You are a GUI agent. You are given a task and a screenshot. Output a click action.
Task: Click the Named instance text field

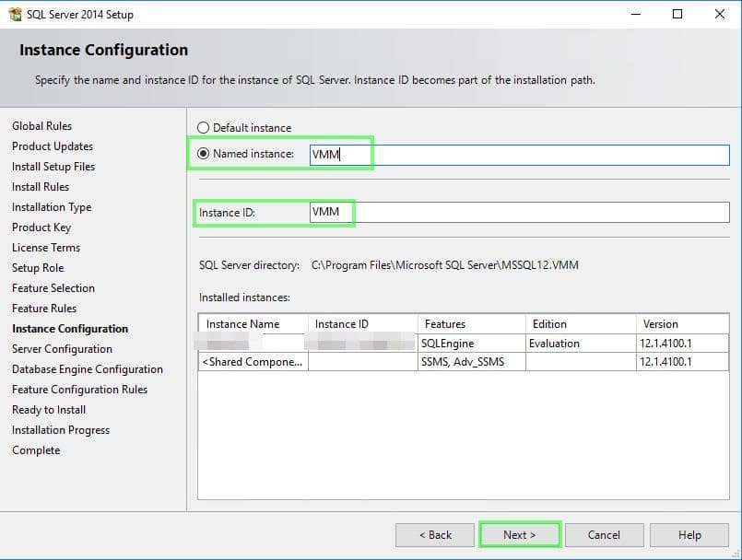click(x=519, y=155)
